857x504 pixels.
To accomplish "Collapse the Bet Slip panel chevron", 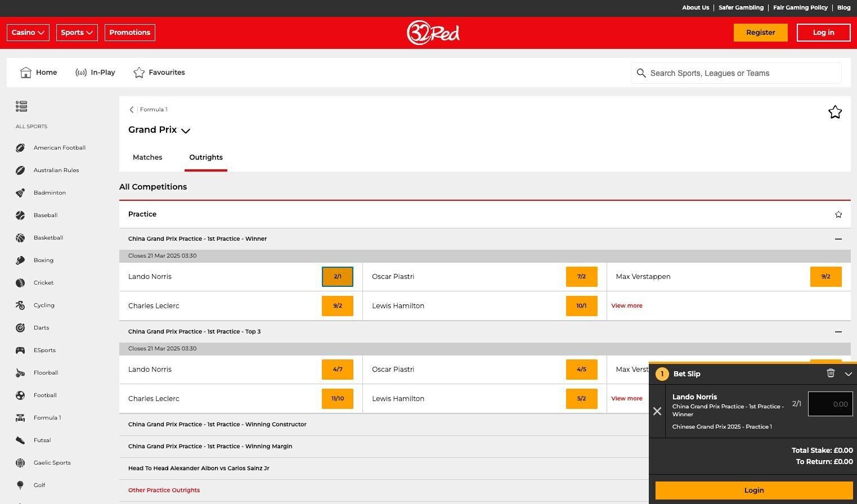I will [849, 373].
